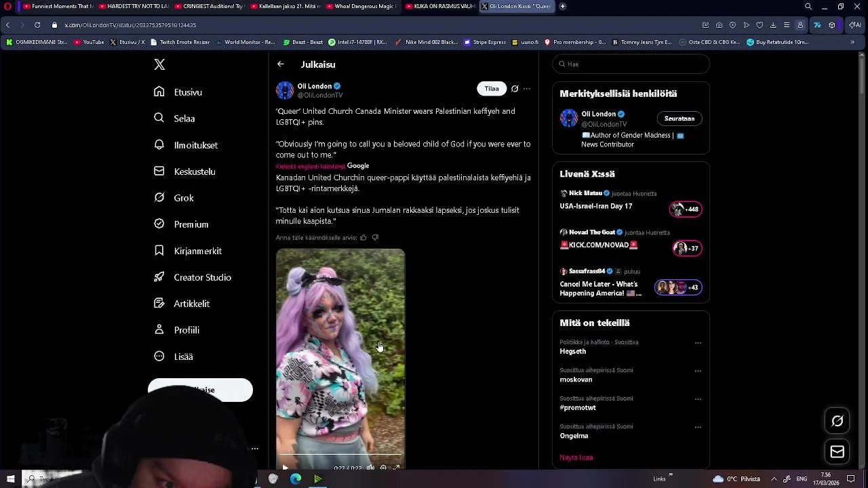This screenshot has height=488, width=868.
Task: Open the Twitch Emote Resizer bookmark
Action: [180, 42]
